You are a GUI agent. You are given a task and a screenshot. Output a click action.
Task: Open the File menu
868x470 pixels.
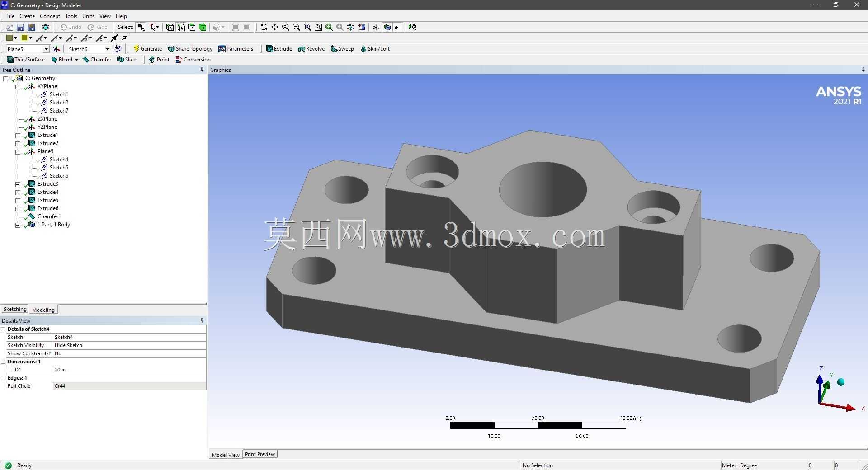tap(10, 16)
